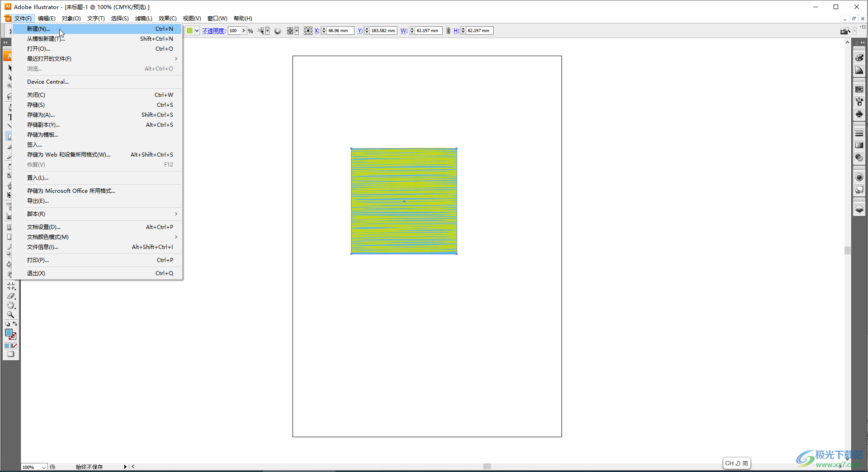Open the Brushes panel icon
This screenshot has height=472, width=868.
[x=859, y=102]
